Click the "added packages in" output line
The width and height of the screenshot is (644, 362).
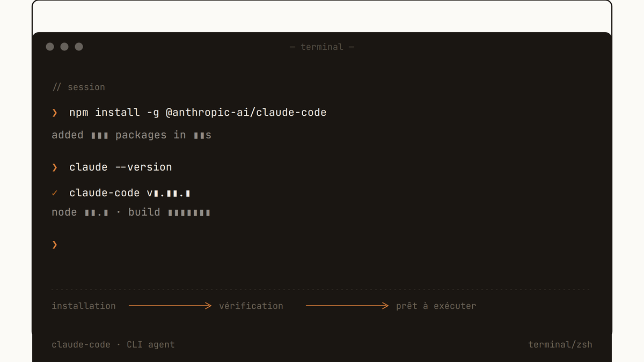[x=131, y=135]
